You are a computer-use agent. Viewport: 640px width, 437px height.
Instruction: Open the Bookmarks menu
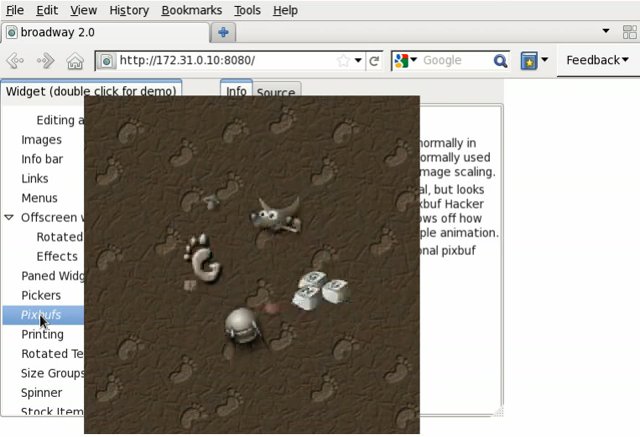click(191, 10)
